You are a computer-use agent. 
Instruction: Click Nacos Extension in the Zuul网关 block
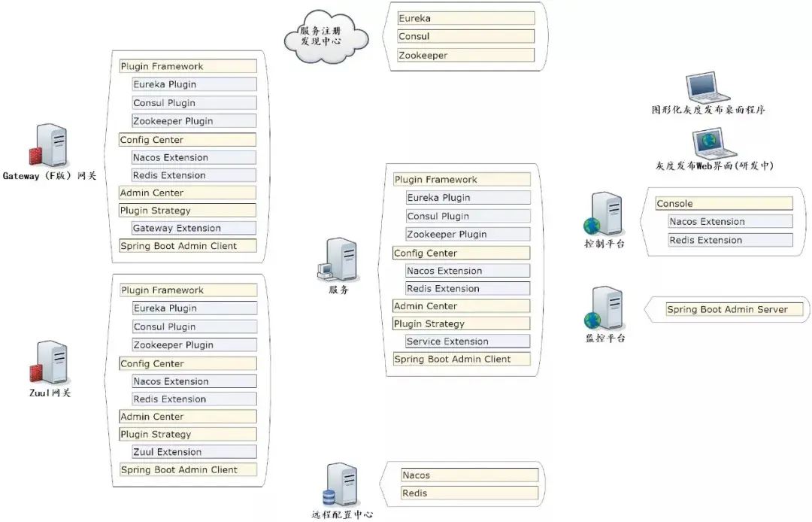click(195, 381)
